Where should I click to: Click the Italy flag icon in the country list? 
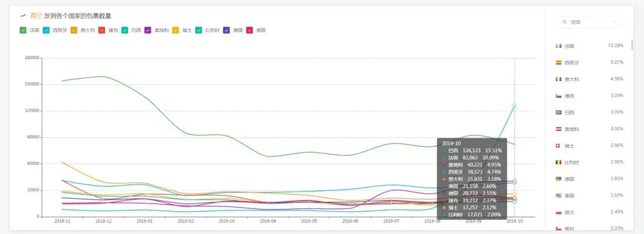click(x=558, y=79)
